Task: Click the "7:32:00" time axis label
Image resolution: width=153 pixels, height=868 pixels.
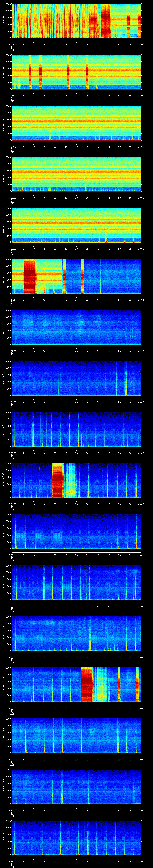Action: click(12, 402)
